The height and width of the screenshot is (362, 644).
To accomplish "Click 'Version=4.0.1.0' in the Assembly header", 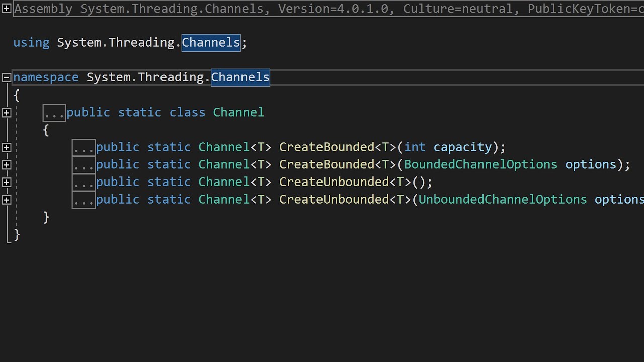I will [334, 9].
